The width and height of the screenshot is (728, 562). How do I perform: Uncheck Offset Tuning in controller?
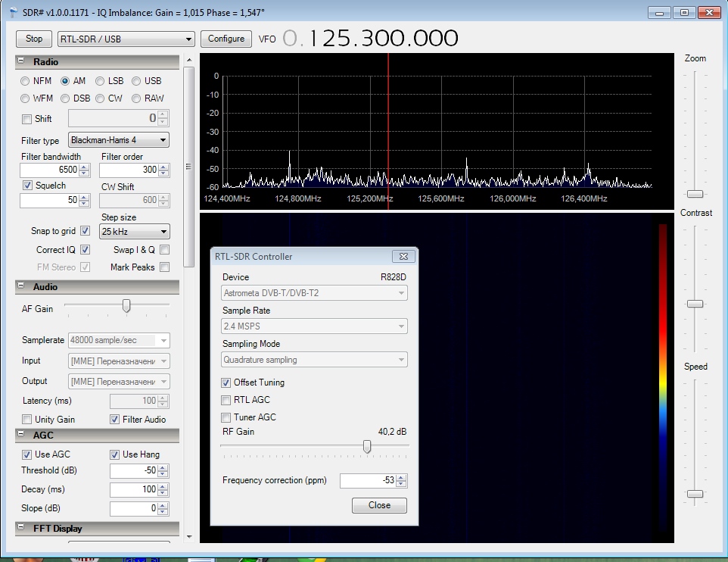[x=226, y=382]
